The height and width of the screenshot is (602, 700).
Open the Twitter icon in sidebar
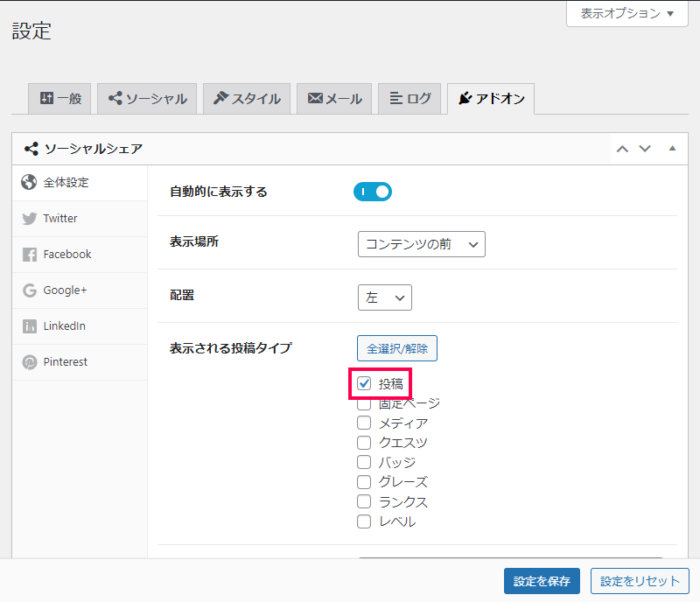click(x=30, y=219)
